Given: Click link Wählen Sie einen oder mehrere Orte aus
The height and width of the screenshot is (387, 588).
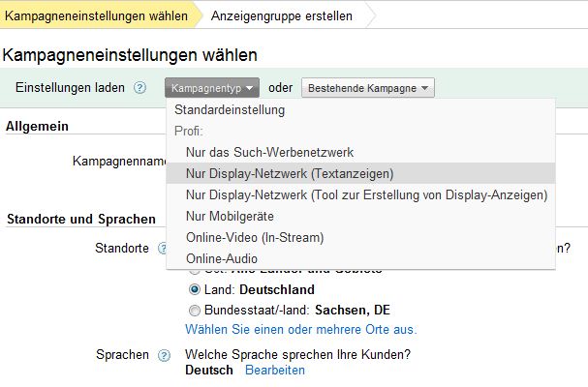Looking at the screenshot, I should pos(300,329).
